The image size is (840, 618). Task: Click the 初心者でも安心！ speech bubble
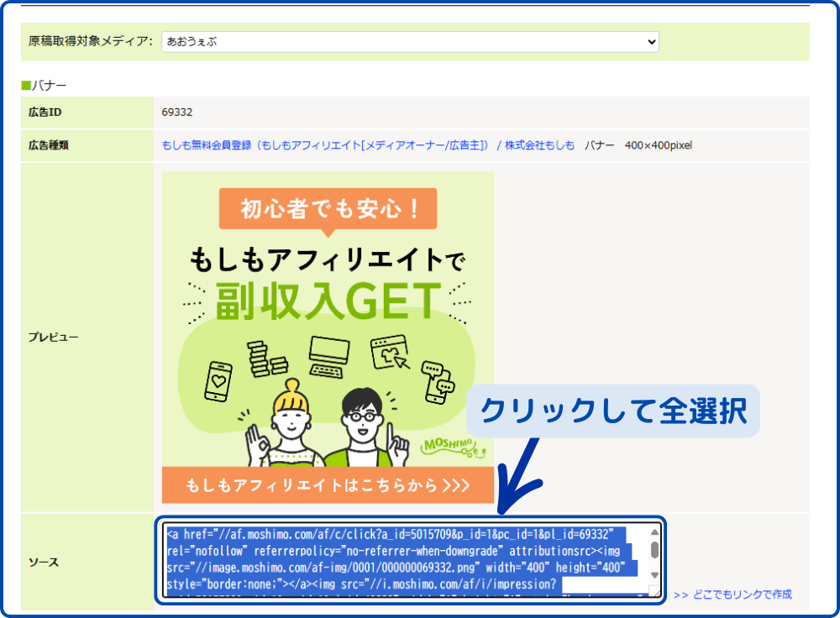(x=328, y=207)
